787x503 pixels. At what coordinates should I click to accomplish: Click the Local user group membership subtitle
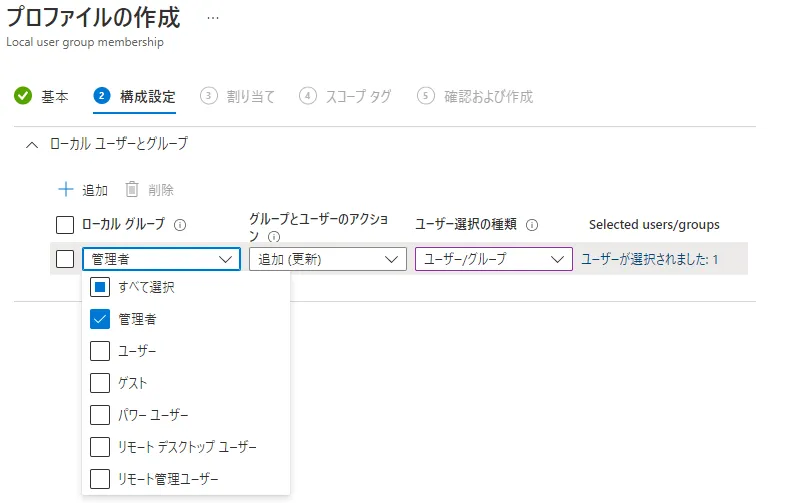[x=85, y=42]
